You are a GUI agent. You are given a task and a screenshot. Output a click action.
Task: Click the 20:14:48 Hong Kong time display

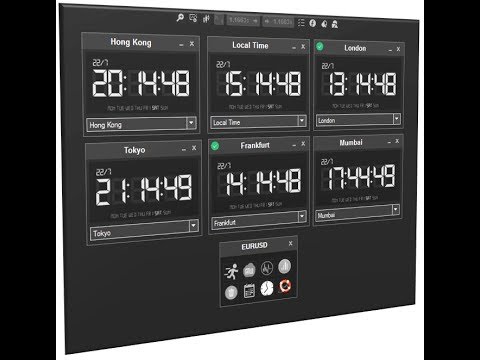point(141,83)
